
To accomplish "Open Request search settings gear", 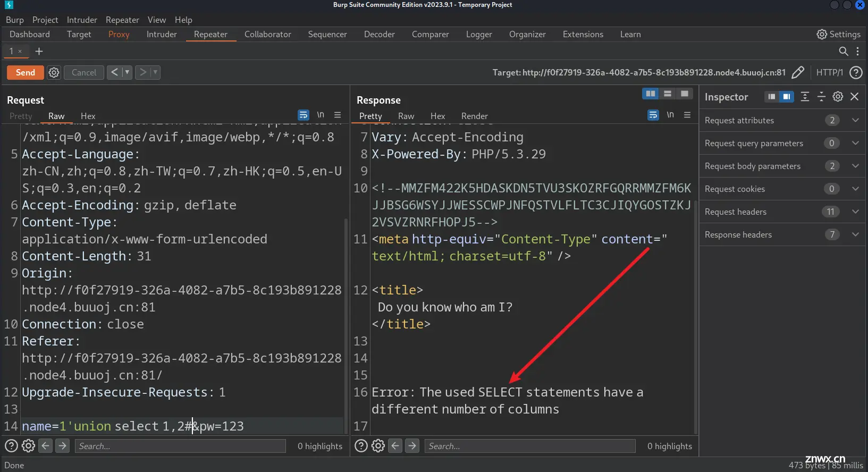I will click(x=28, y=446).
